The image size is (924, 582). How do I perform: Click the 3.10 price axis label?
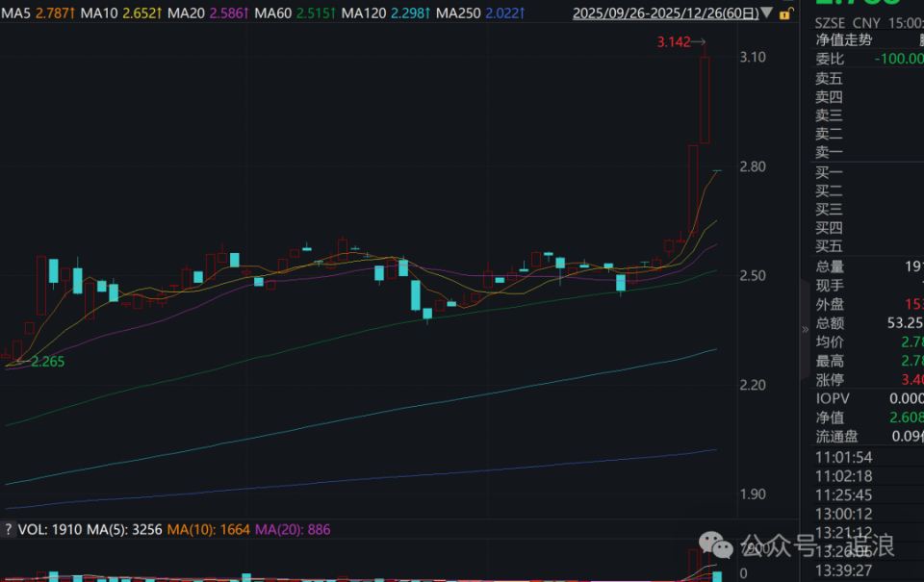[753, 57]
